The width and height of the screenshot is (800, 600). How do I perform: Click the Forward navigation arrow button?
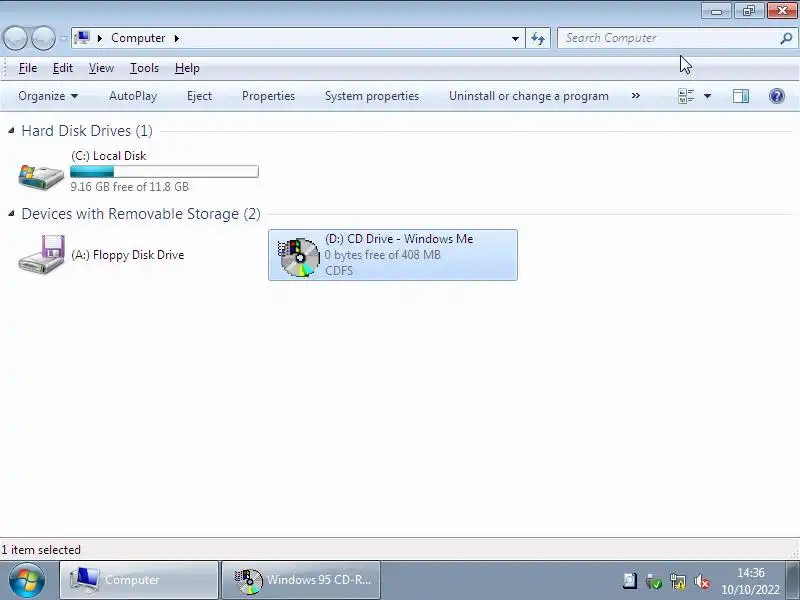(44, 38)
